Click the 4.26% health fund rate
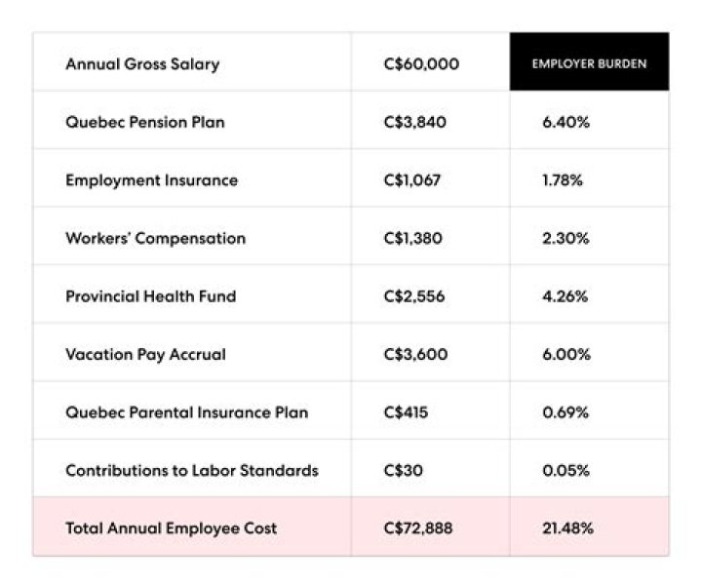 (565, 296)
